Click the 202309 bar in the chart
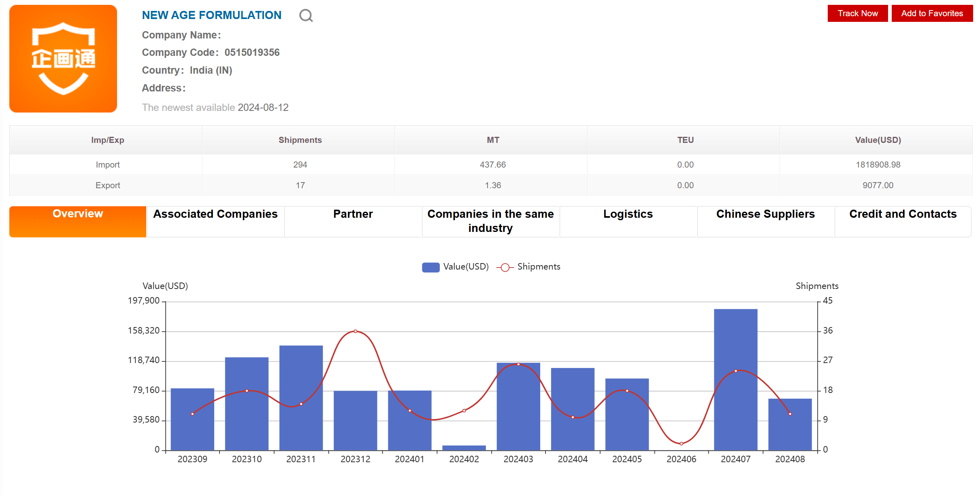Image resolution: width=980 pixels, height=495 pixels. [x=192, y=419]
